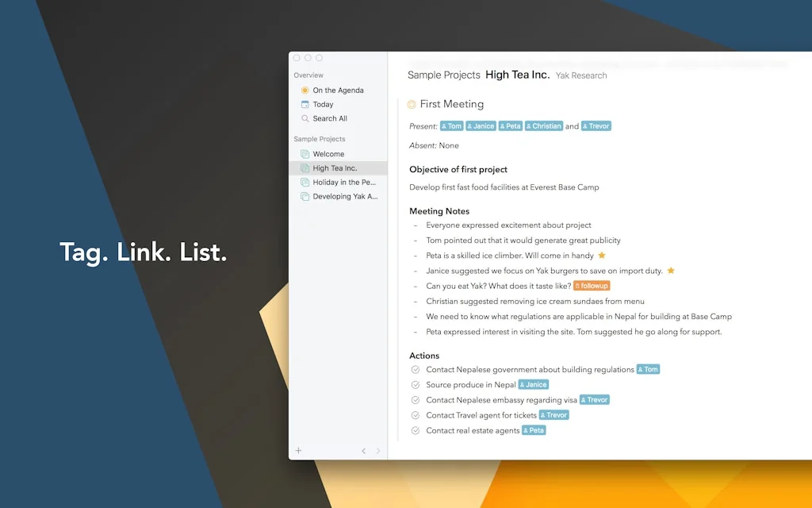Click the notes icon beside the Welcome project
The height and width of the screenshot is (508, 812).
[x=304, y=153]
